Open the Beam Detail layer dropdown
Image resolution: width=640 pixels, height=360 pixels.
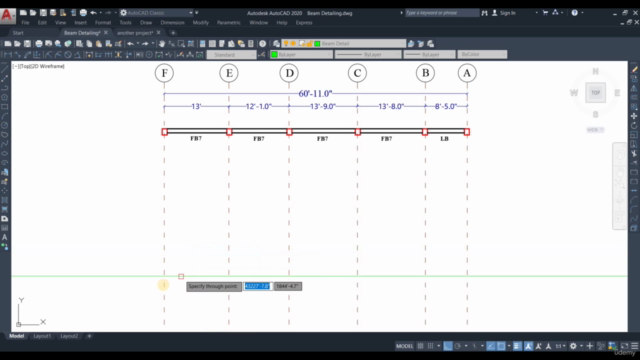pos(344,44)
